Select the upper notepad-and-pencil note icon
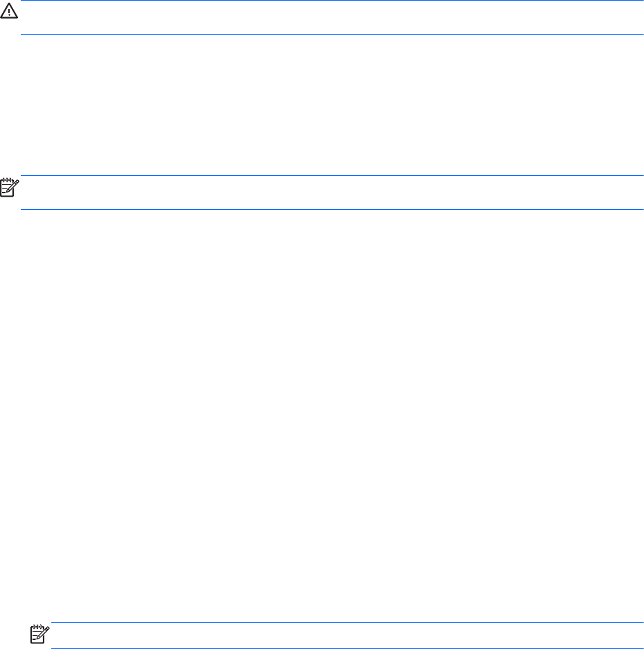The width and height of the screenshot is (644, 649). coord(10,188)
